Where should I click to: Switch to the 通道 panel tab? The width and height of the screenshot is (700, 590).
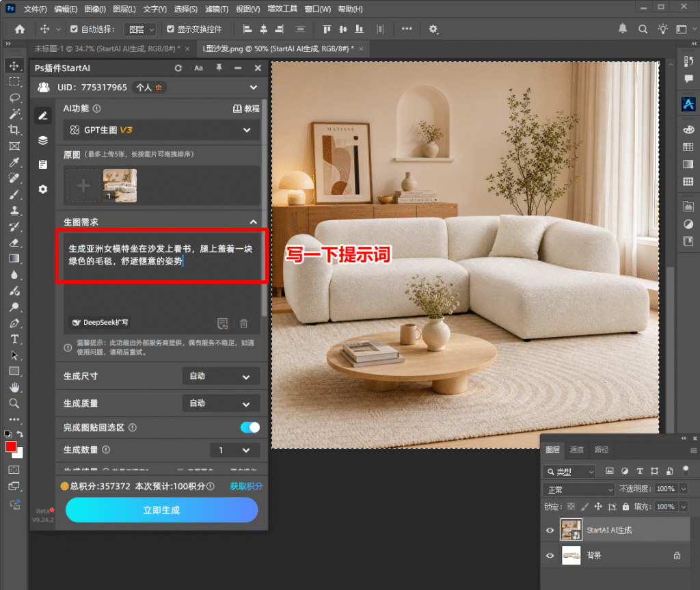click(x=577, y=450)
